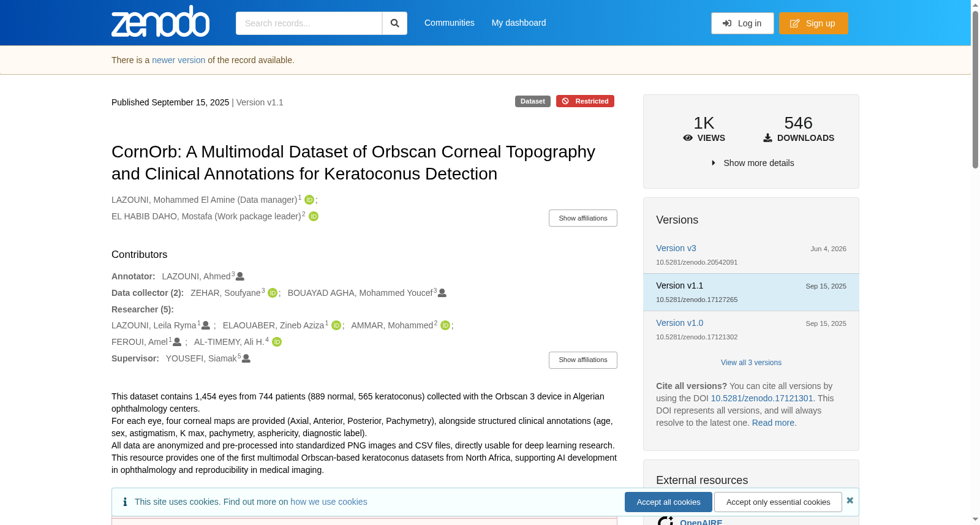This screenshot has width=980, height=525.
Task: Click View all 3 versions link
Action: [x=751, y=363]
